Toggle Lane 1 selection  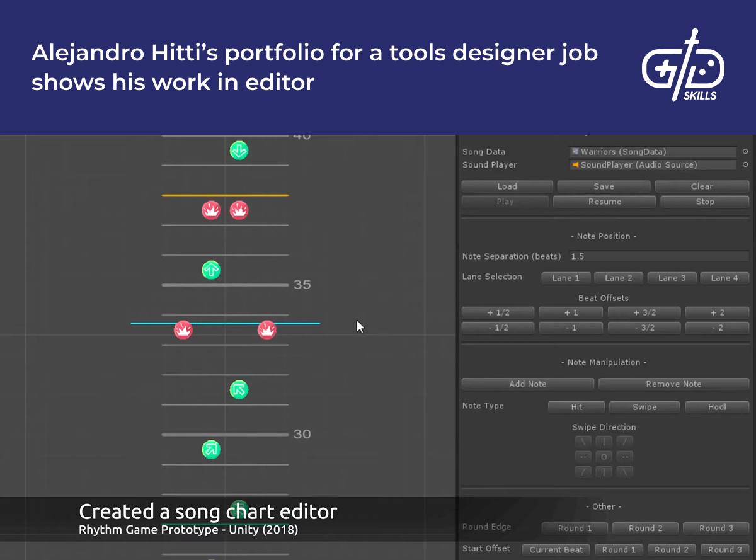point(565,278)
